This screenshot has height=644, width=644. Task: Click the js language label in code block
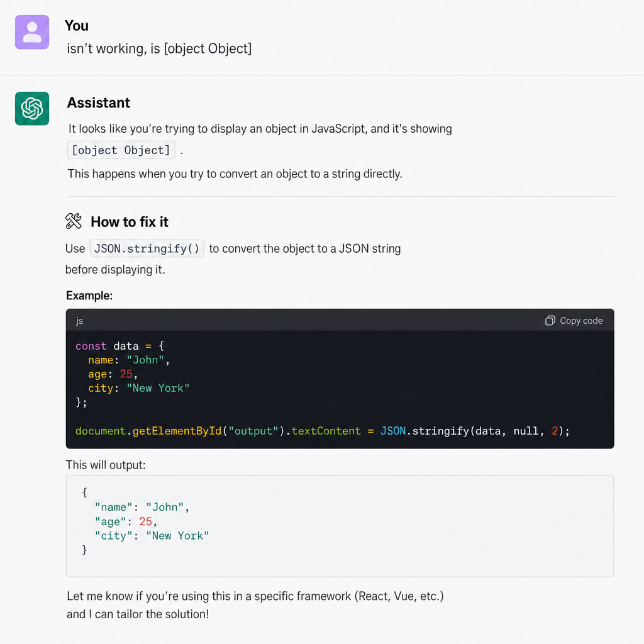[80, 321]
